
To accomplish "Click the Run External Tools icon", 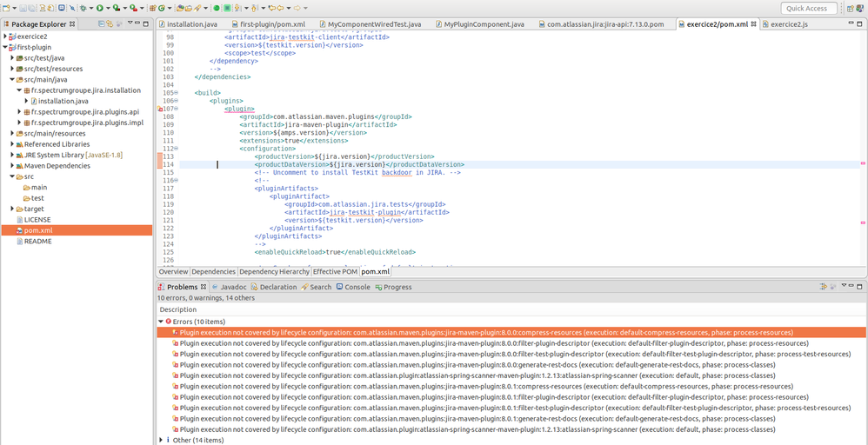I will pyautogui.click(x=133, y=8).
